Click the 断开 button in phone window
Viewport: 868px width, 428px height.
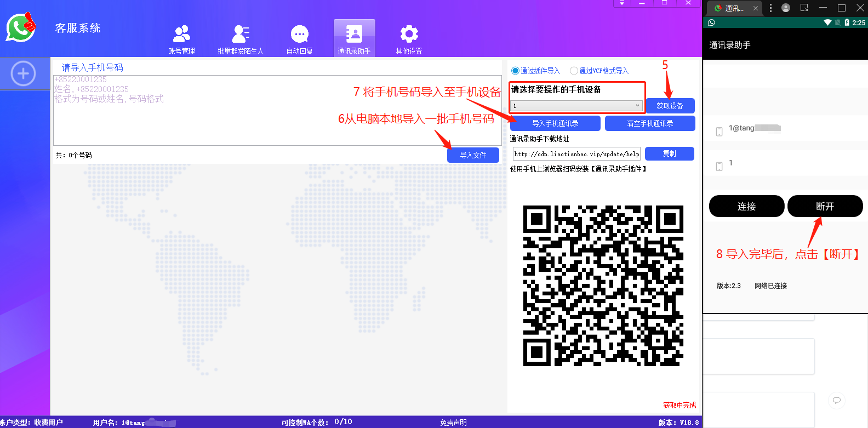825,206
